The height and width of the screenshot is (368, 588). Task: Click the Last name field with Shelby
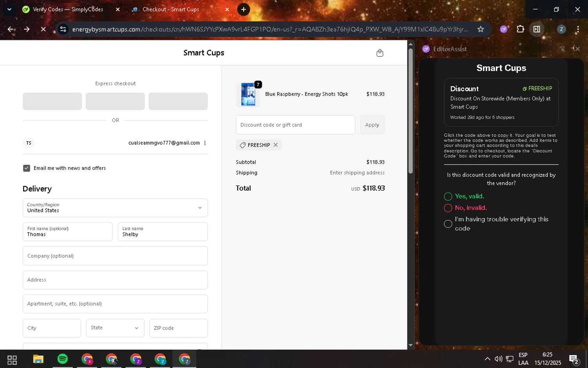(x=163, y=232)
